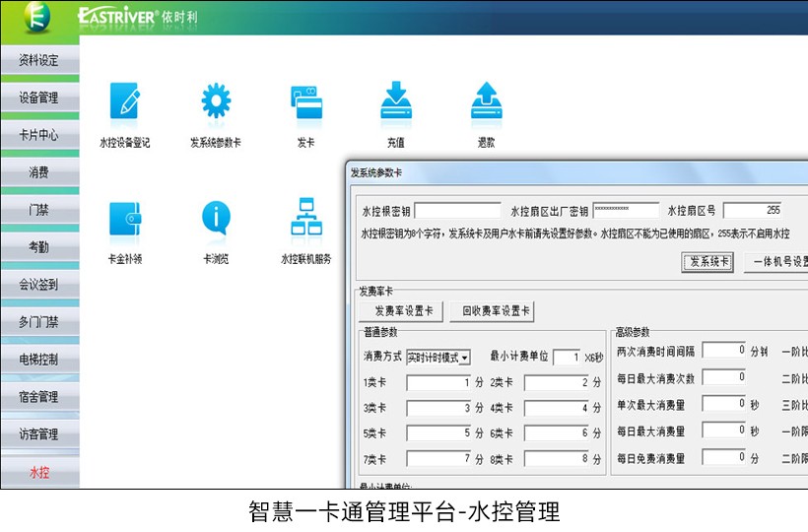Open the 水控设备登记 icon

(125, 102)
